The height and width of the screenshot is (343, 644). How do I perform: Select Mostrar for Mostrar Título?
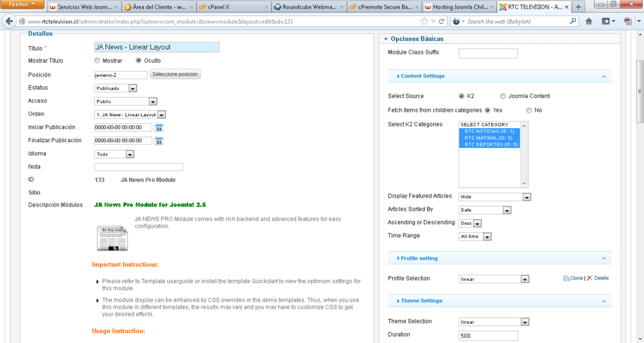point(97,60)
